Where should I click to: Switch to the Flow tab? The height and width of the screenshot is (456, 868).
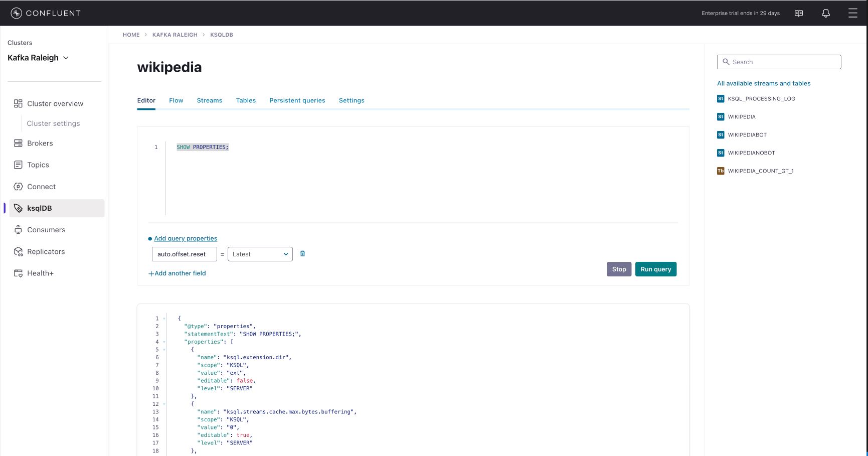(x=176, y=100)
